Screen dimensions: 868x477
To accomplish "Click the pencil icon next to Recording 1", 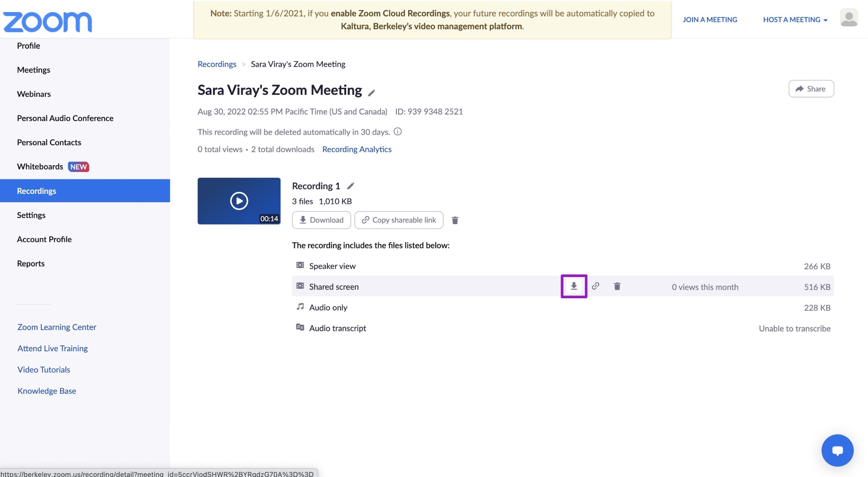I will point(350,186).
